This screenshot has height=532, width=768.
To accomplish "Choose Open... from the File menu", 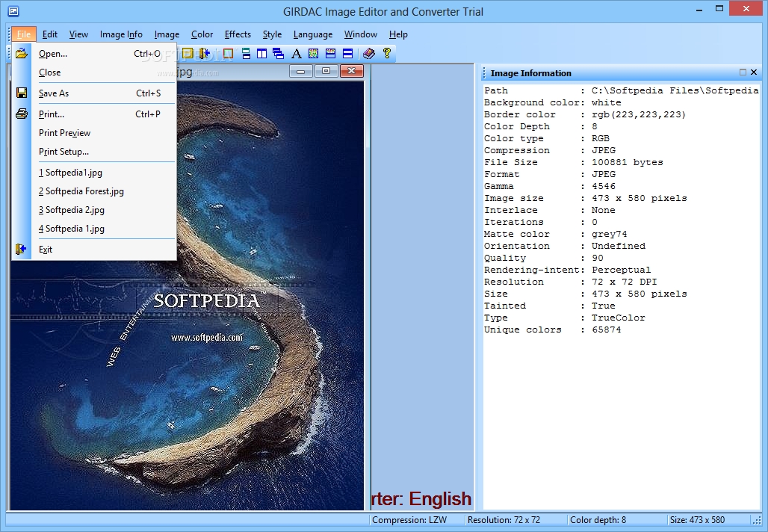I will [94, 53].
